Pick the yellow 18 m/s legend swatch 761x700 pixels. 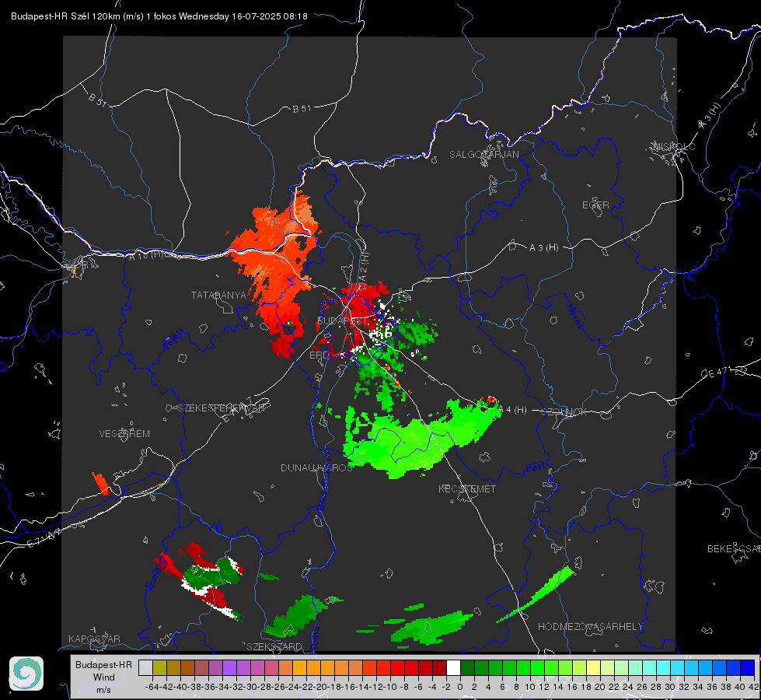[593, 668]
